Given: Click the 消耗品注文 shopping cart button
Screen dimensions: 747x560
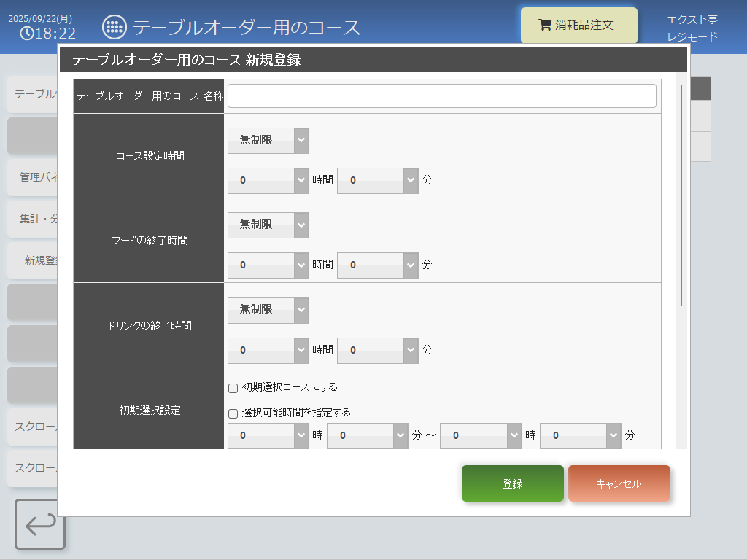Looking at the screenshot, I should point(578,26).
